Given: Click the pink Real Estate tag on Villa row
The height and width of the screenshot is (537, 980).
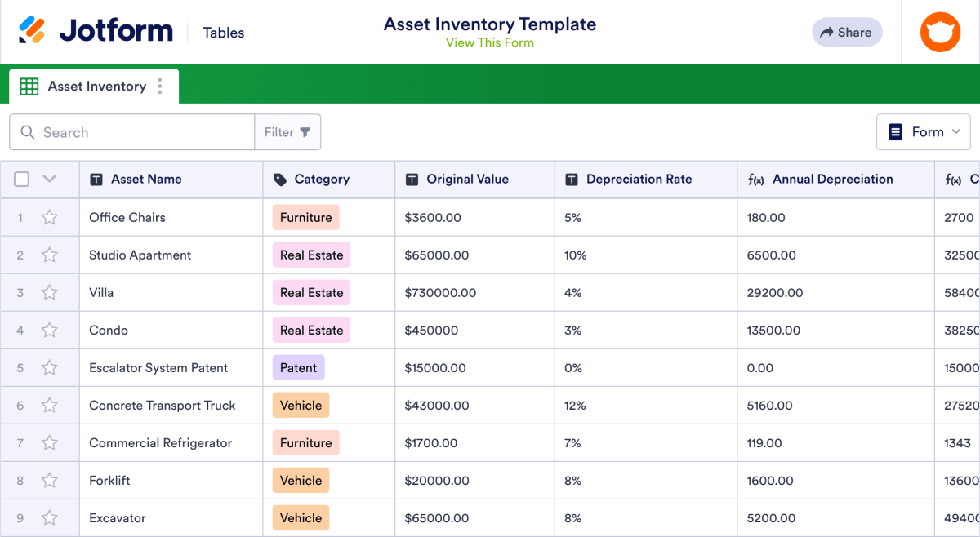Looking at the screenshot, I should (x=311, y=292).
